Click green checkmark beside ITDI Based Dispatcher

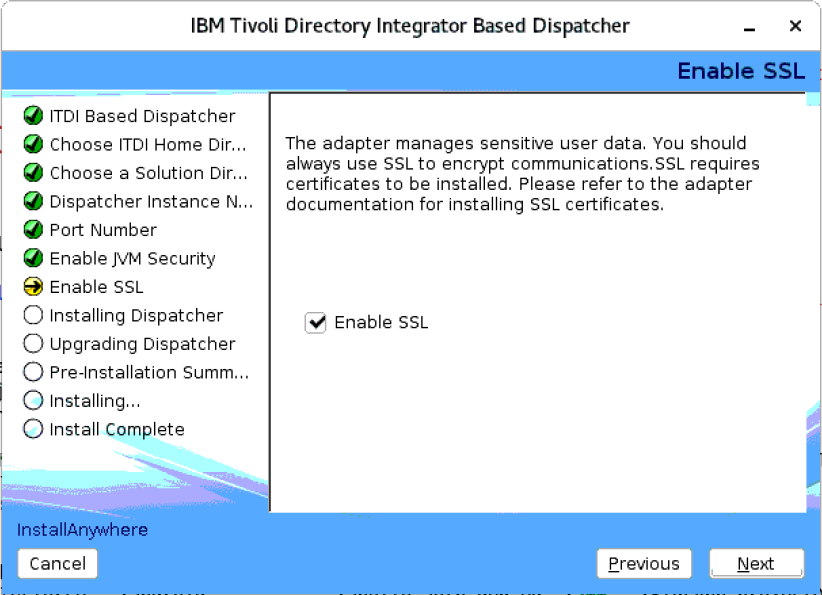(33, 116)
